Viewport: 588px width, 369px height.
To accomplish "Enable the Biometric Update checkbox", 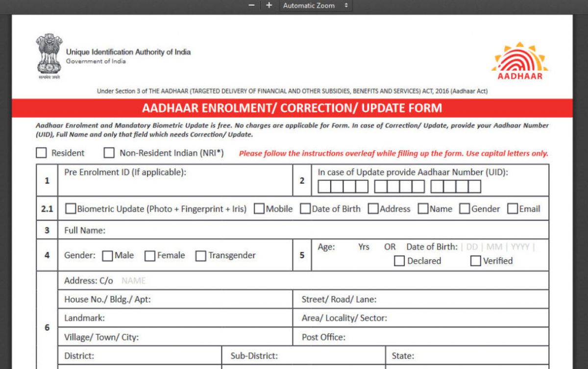I will [x=70, y=208].
